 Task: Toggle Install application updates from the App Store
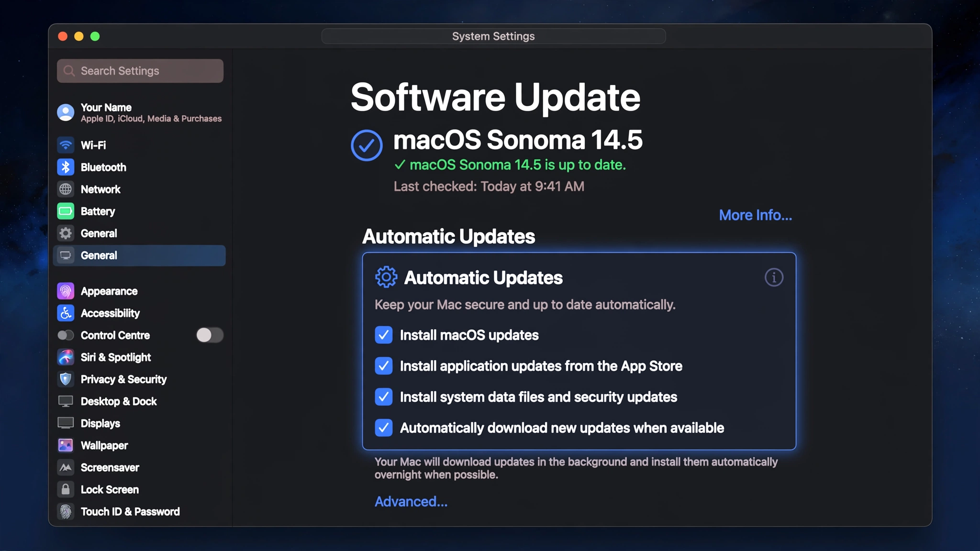[x=384, y=366]
